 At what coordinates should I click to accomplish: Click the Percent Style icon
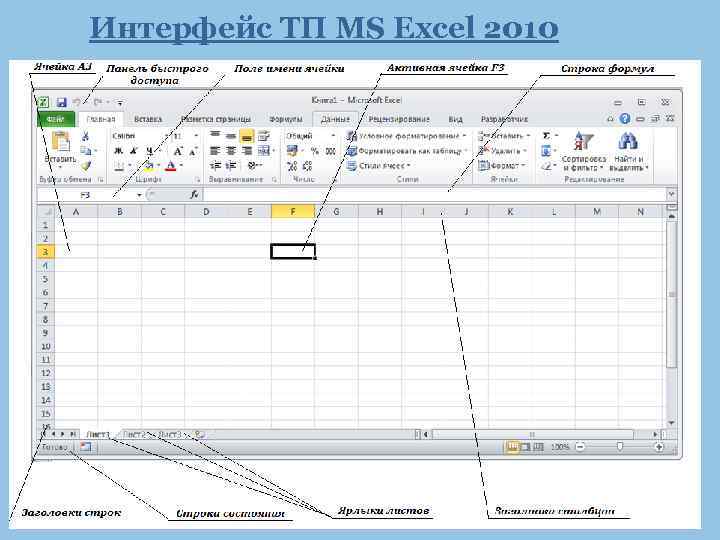click(315, 151)
